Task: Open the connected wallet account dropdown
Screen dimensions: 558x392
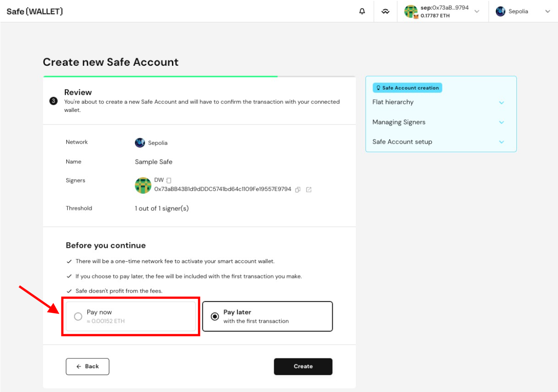Action: [442, 12]
